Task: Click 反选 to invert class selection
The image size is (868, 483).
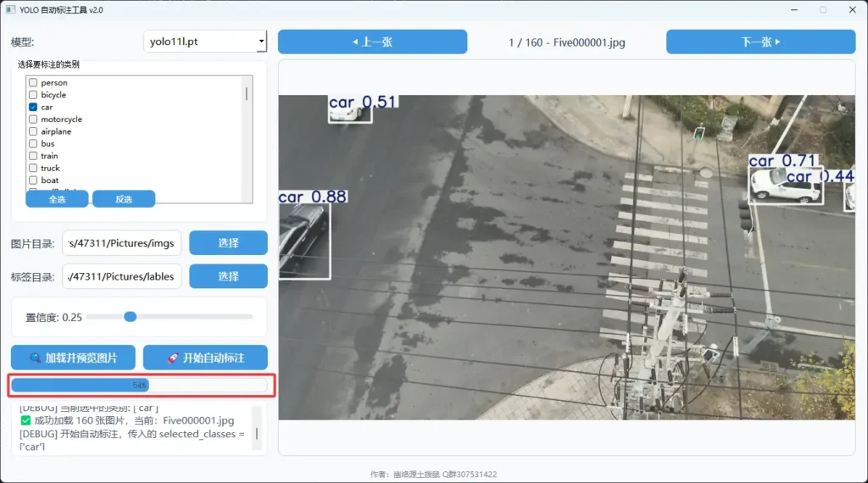Action: (124, 199)
